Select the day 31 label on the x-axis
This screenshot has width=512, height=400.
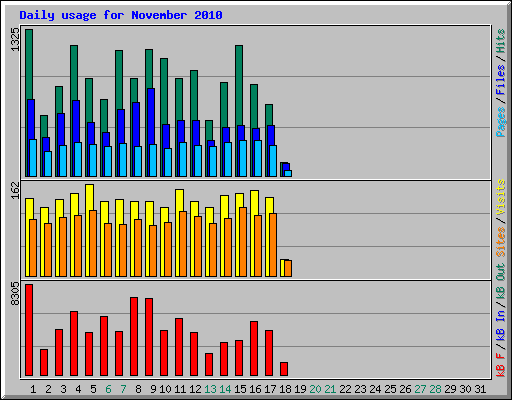(x=480, y=389)
